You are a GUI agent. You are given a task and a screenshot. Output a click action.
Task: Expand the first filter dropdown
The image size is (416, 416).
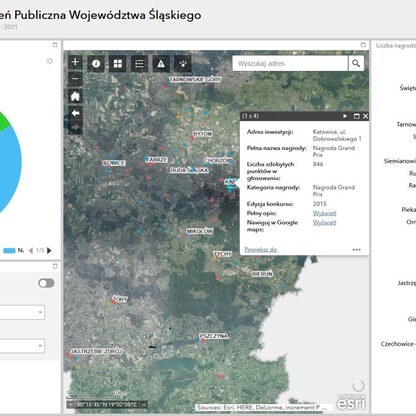pyautogui.click(x=22, y=312)
